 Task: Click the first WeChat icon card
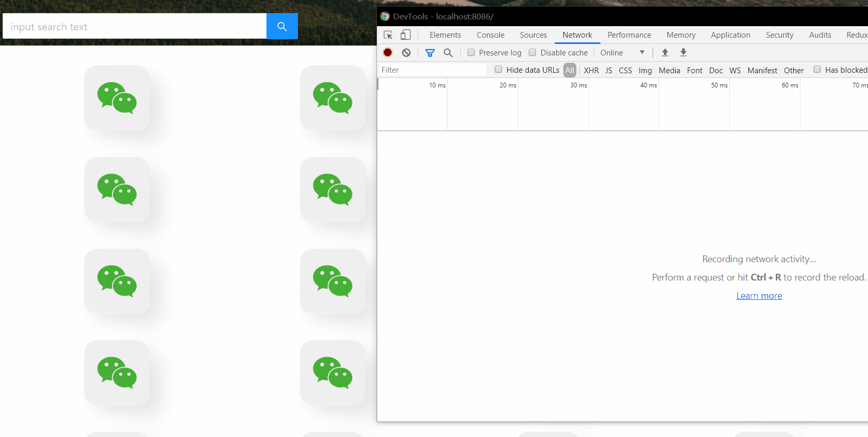[x=117, y=98]
